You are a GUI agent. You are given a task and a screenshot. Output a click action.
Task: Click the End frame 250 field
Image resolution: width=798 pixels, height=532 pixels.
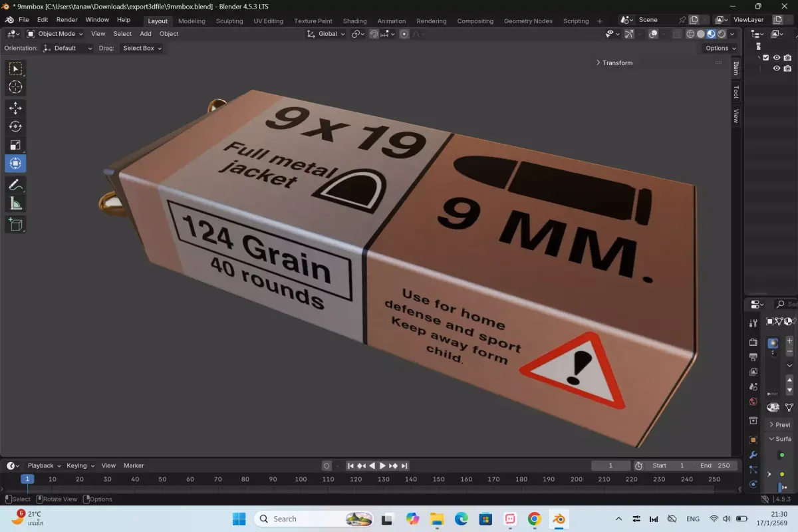(x=714, y=465)
